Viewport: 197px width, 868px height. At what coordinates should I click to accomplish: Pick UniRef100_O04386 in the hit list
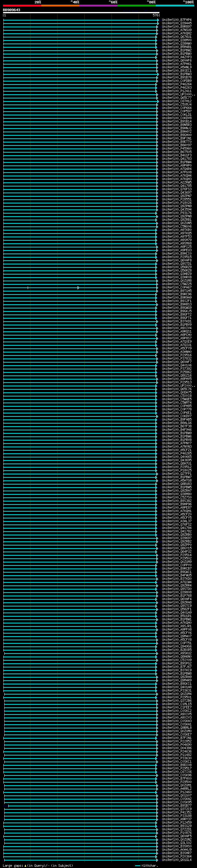[176, 748]
